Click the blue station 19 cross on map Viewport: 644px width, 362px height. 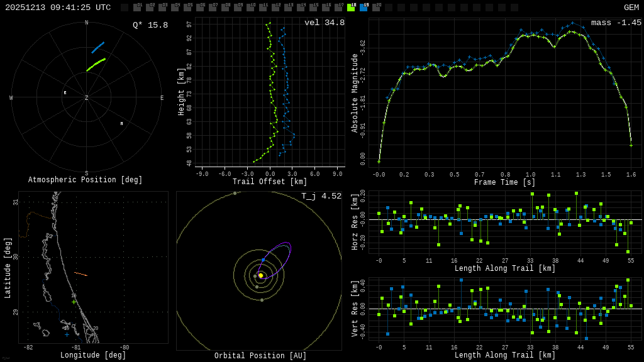[x=67, y=334]
